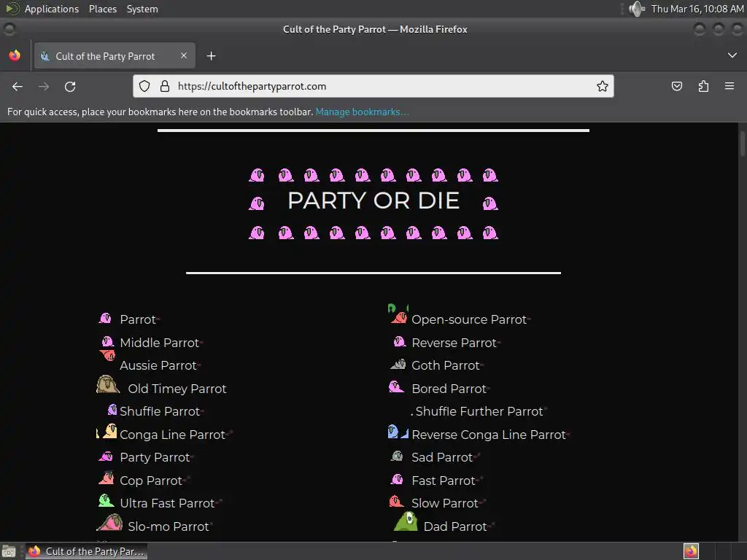Open the Applications menu
The image size is (747, 560).
pos(52,9)
